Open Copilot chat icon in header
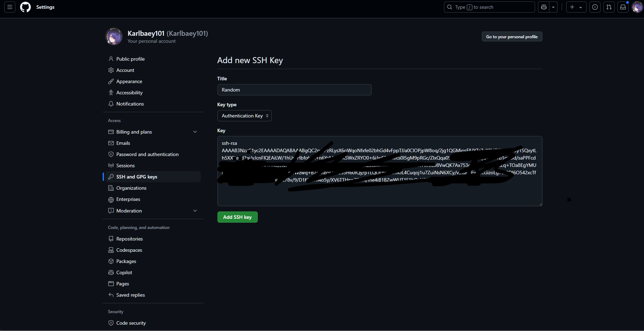 543,7
